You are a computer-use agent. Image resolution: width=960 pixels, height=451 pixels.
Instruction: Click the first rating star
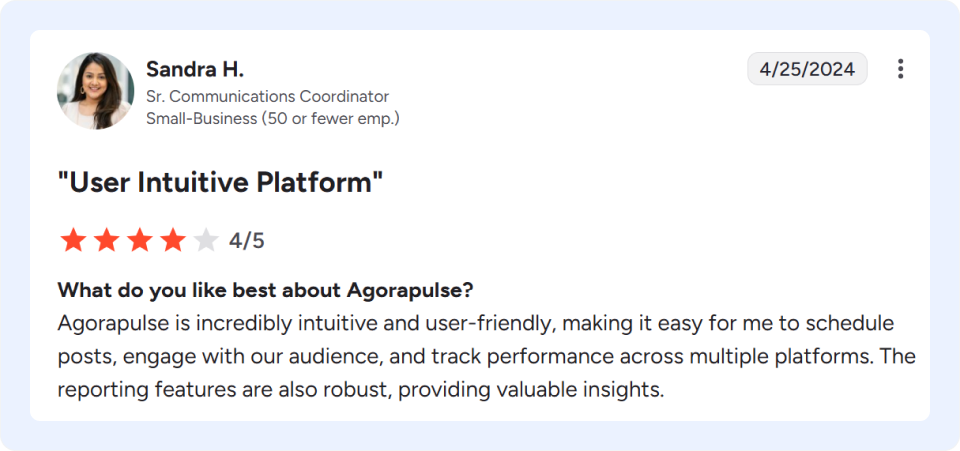[73, 240]
